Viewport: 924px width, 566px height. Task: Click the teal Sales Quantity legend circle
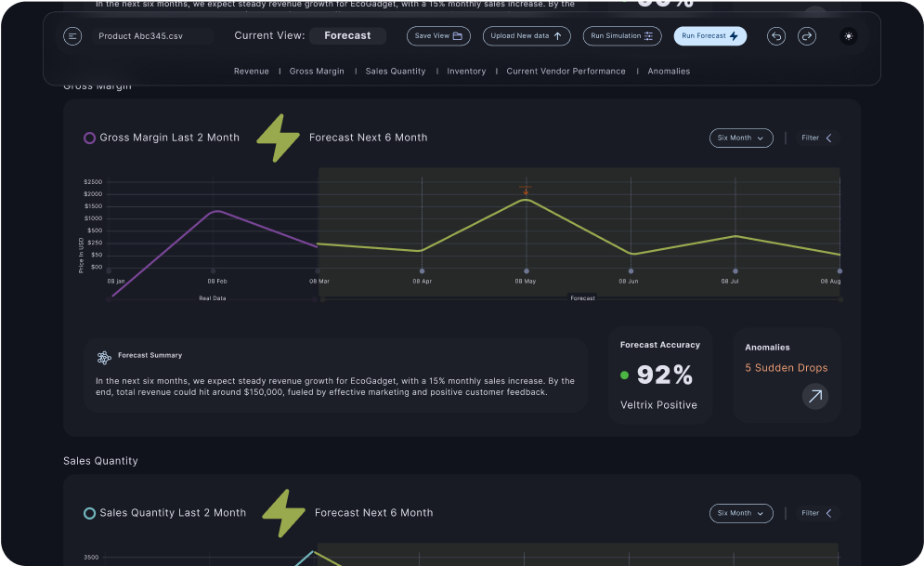[89, 514]
